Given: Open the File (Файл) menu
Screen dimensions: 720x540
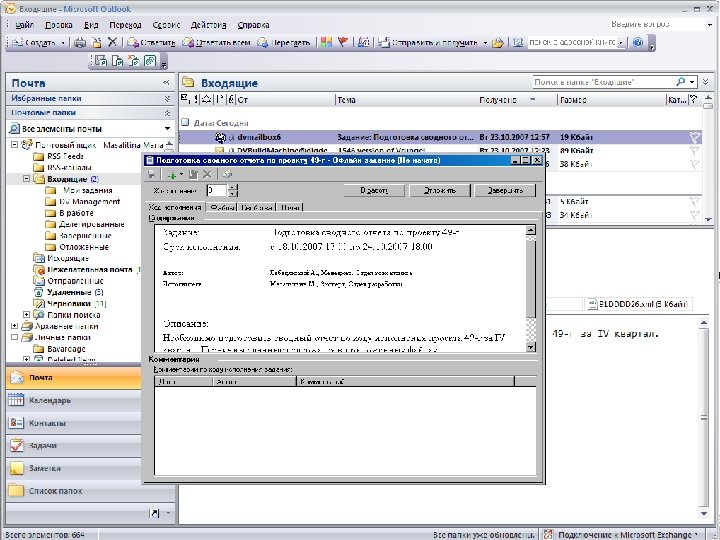Looking at the screenshot, I should [25, 25].
